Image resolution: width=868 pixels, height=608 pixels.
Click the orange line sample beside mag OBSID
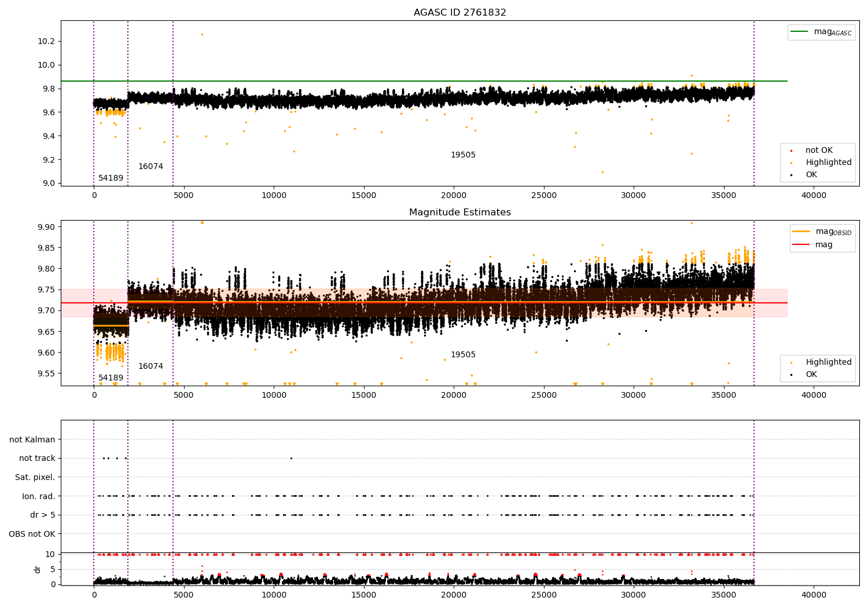[x=801, y=232]
